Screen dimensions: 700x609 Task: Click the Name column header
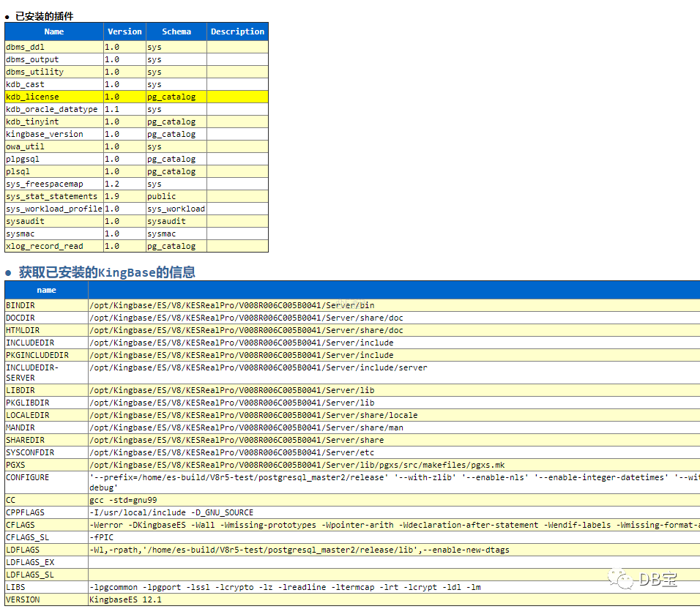(54, 31)
